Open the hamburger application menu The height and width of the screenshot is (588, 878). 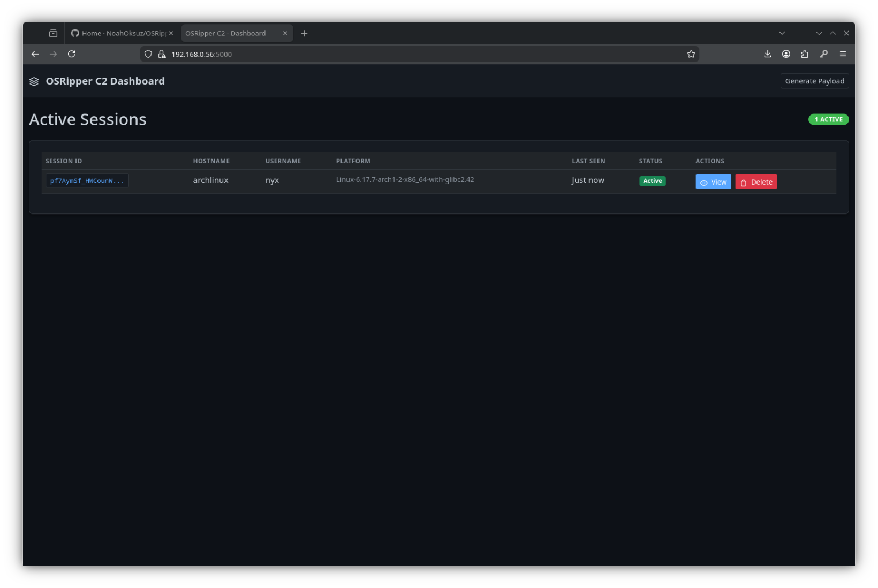coord(843,54)
